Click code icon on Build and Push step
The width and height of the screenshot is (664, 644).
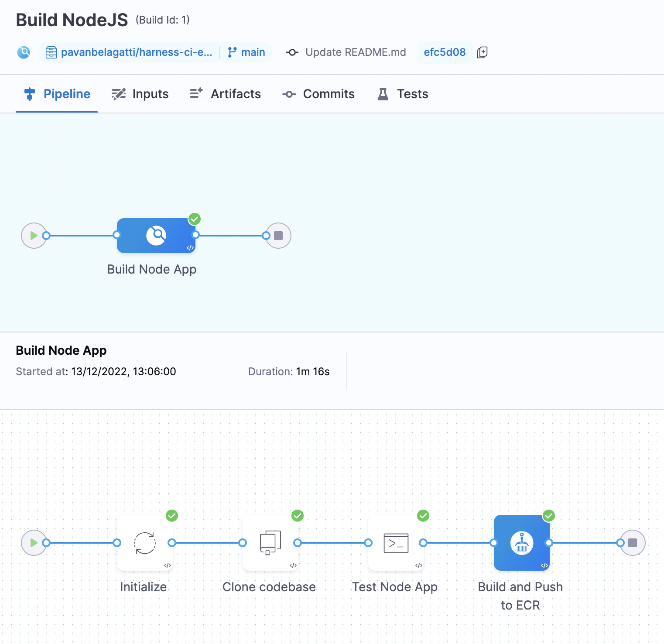544,565
